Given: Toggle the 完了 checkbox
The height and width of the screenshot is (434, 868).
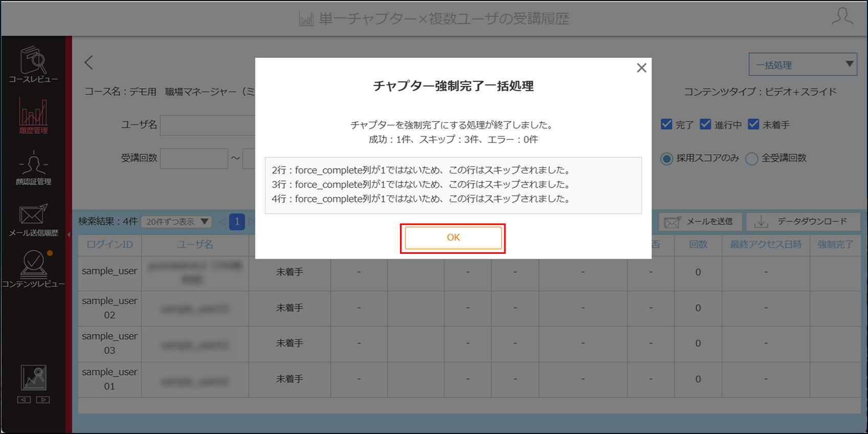Looking at the screenshot, I should (666, 124).
